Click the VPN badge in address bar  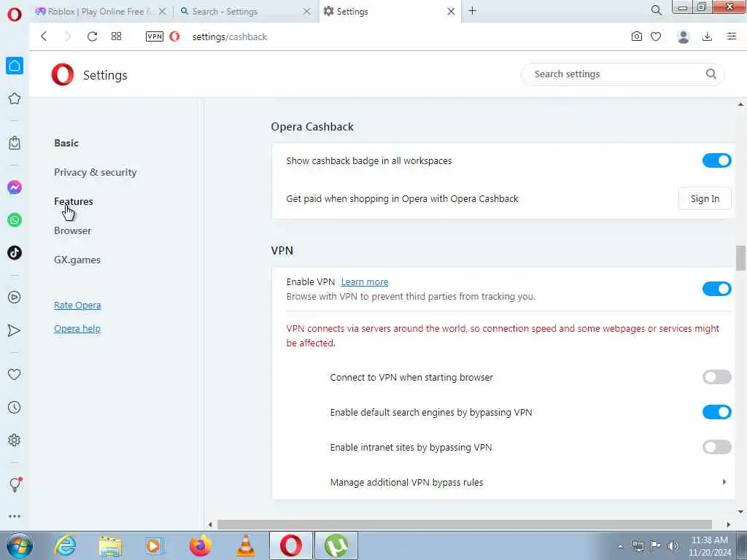point(155,36)
